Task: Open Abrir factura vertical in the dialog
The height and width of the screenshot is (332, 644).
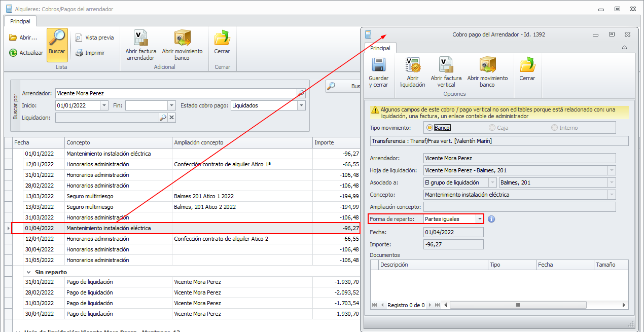Action: click(x=446, y=72)
